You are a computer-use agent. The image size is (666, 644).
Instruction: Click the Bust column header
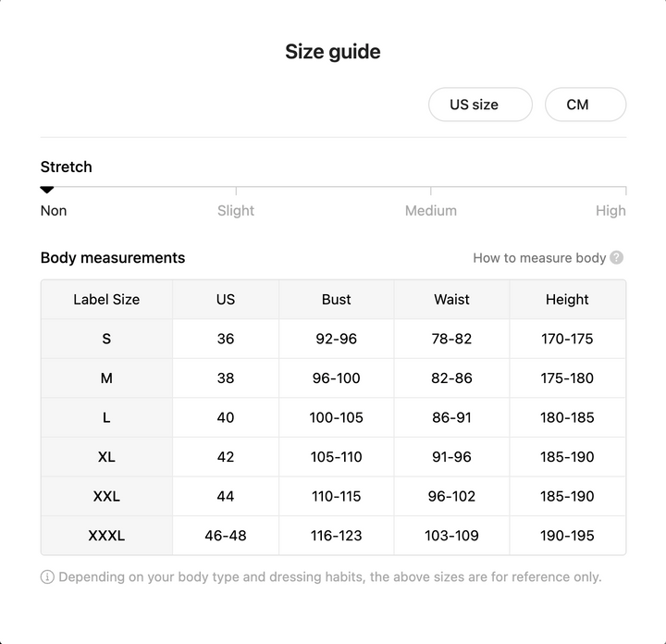point(337,300)
